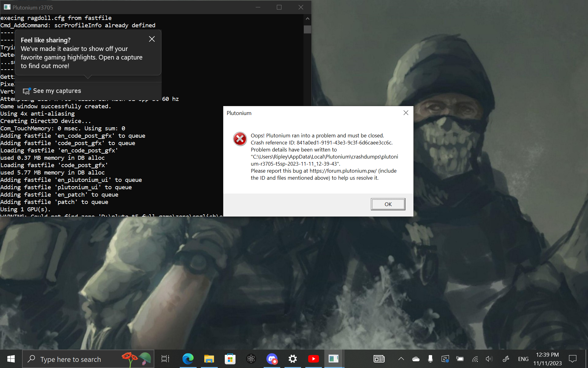Show hidden system tray icons
Viewport: 588px width, 368px height.
pyautogui.click(x=401, y=359)
